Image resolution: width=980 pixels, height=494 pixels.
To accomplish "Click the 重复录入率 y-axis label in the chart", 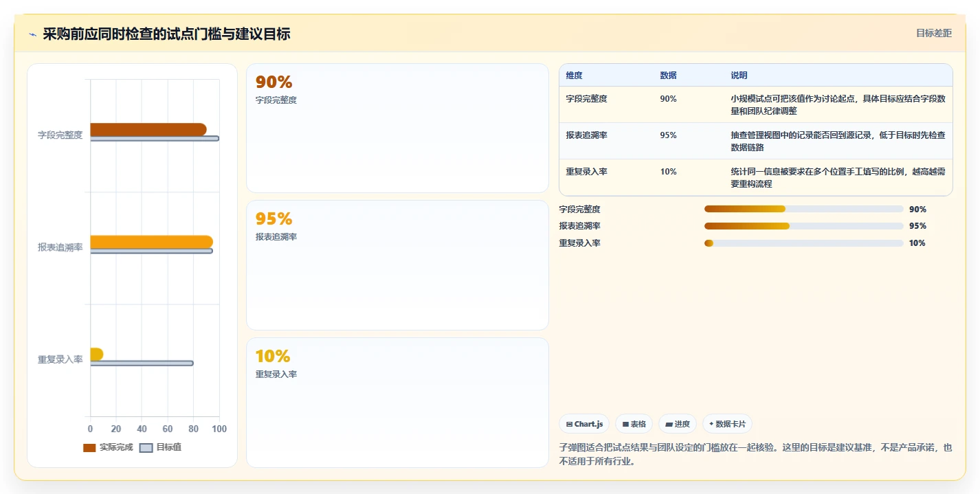I will tap(60, 359).
